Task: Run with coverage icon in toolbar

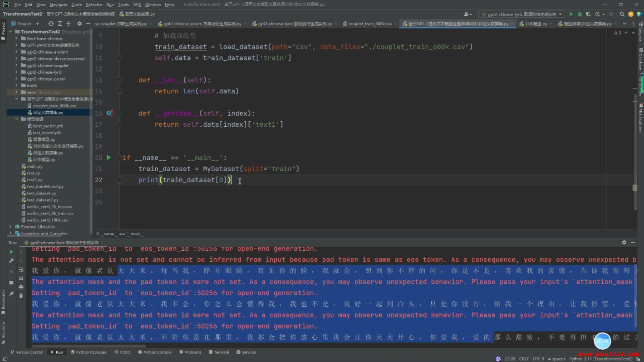Action: click(588, 14)
